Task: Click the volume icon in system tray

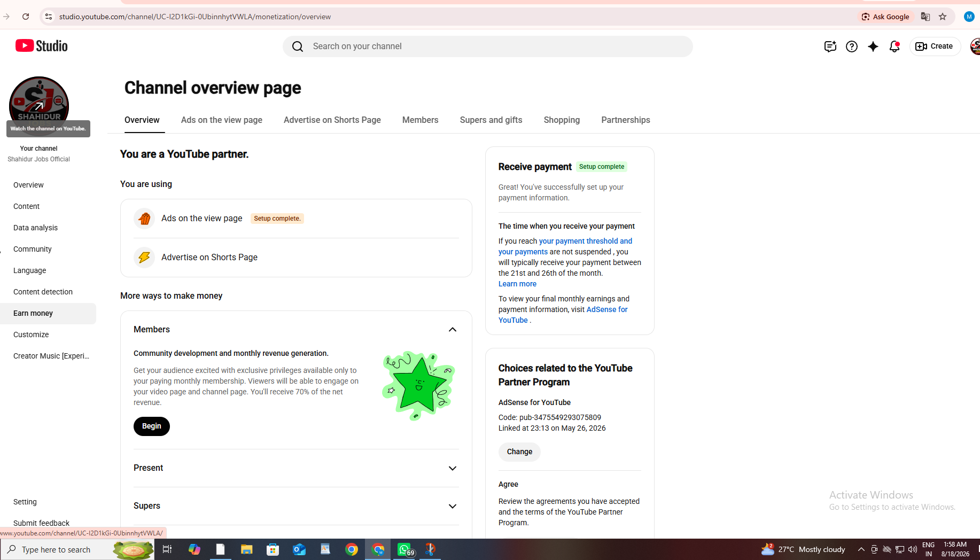Action: click(913, 549)
